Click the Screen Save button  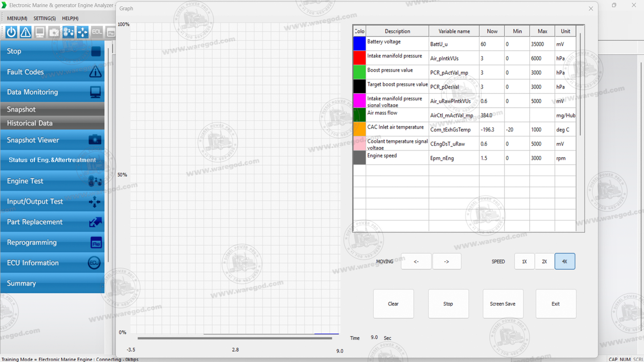(x=503, y=304)
